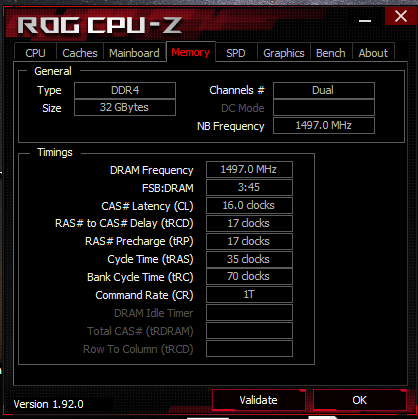The height and width of the screenshot is (419, 418).
Task: Open the Caches tab
Action: pyautogui.click(x=80, y=53)
